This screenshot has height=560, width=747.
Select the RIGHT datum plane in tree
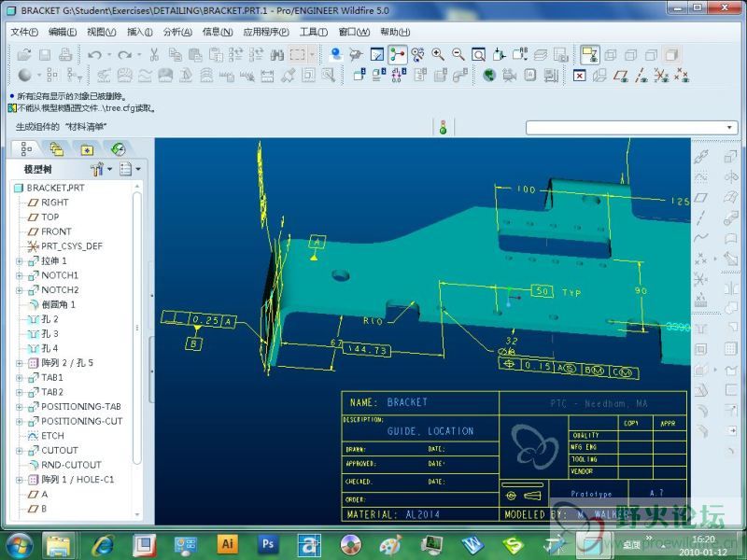(x=49, y=203)
